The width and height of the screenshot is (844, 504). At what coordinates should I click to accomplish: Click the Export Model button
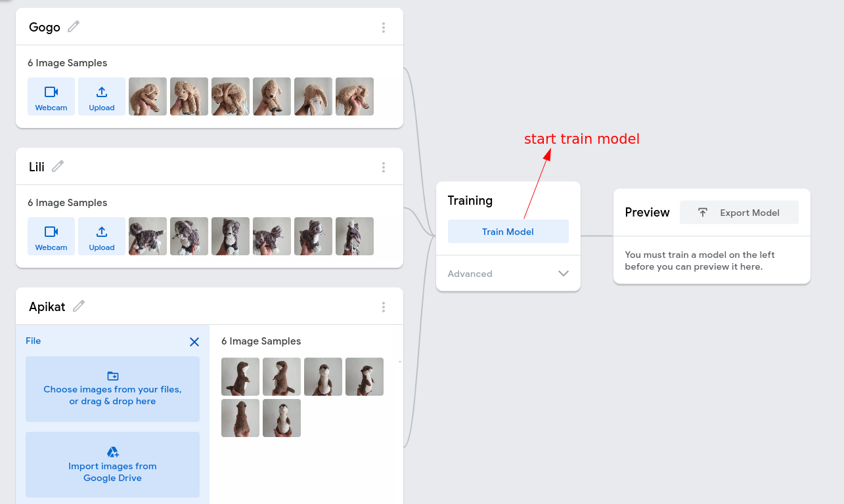740,213
